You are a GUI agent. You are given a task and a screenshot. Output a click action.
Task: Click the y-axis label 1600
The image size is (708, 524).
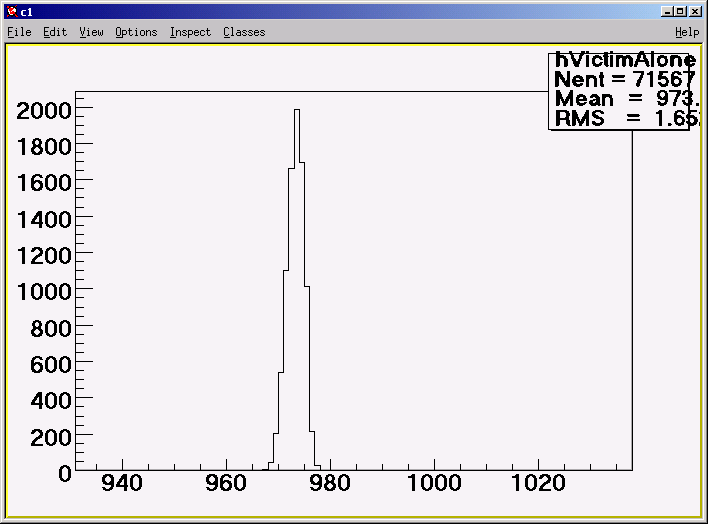pyautogui.click(x=44, y=183)
